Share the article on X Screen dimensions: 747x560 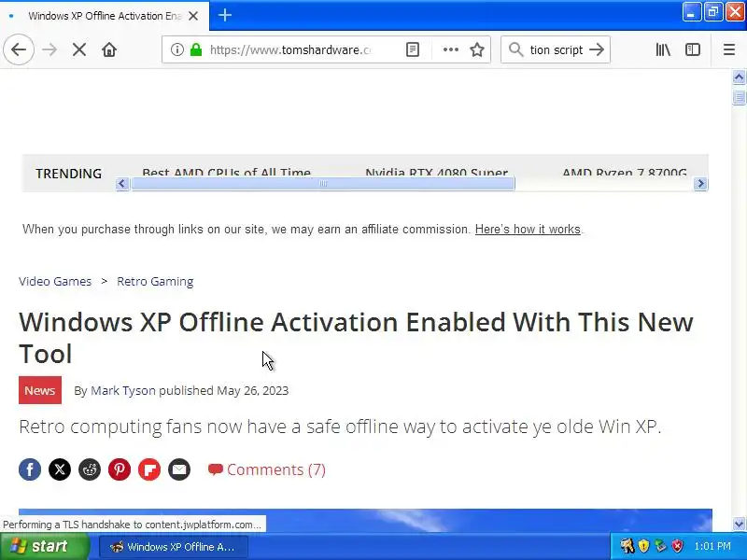[x=60, y=469]
